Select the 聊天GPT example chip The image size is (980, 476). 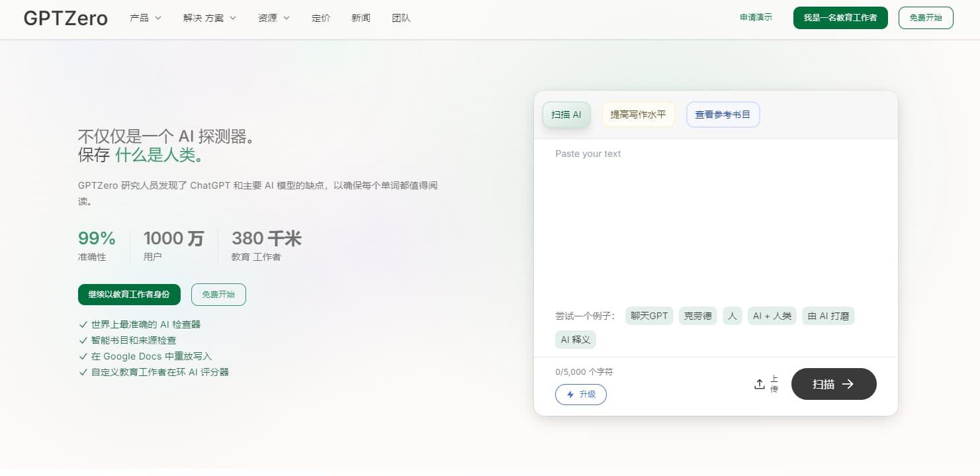[649, 316]
